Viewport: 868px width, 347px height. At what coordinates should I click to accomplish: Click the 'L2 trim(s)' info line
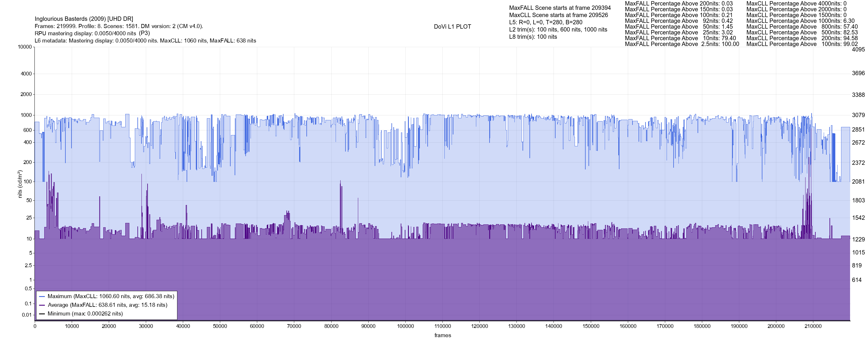pyautogui.click(x=558, y=30)
